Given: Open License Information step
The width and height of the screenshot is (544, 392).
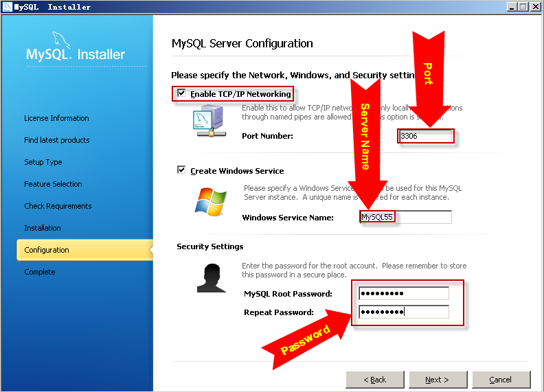Looking at the screenshot, I should [56, 118].
